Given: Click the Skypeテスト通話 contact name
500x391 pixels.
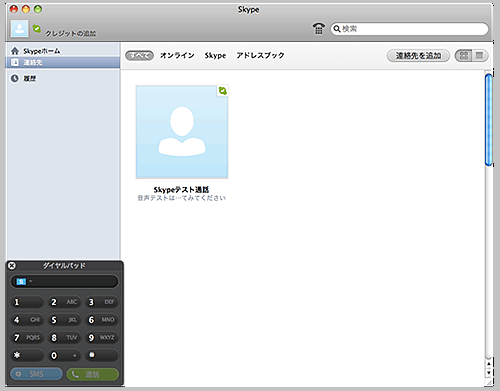Looking at the screenshot, I should tap(181, 190).
